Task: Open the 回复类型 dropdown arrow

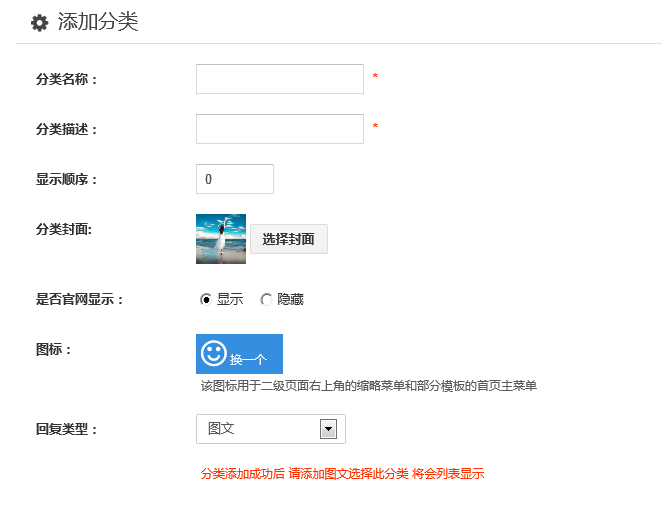Action: [328, 429]
